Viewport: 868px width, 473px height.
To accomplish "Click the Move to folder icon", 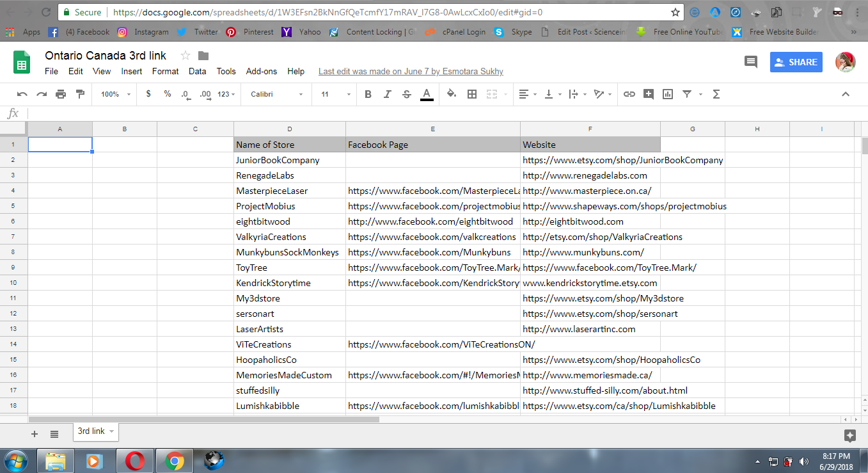I will point(203,56).
